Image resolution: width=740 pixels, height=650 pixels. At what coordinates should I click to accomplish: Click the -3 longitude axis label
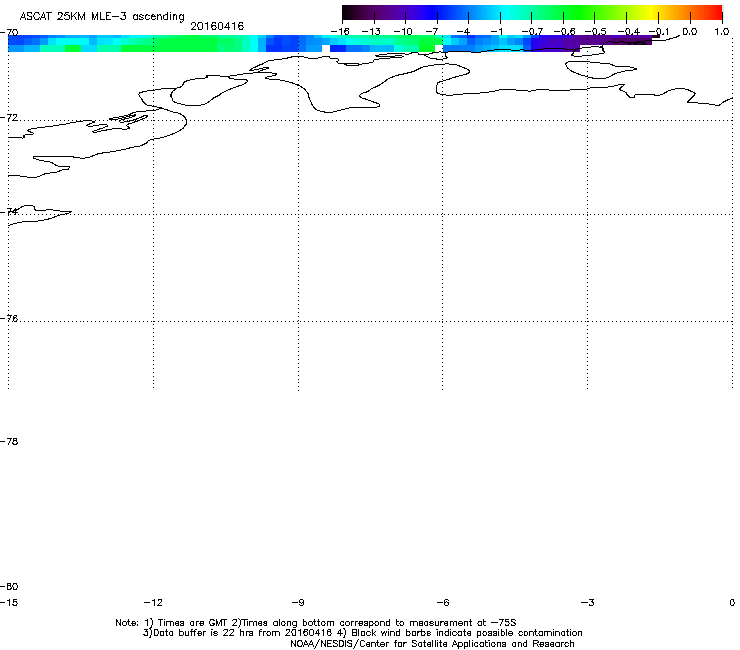(x=588, y=602)
